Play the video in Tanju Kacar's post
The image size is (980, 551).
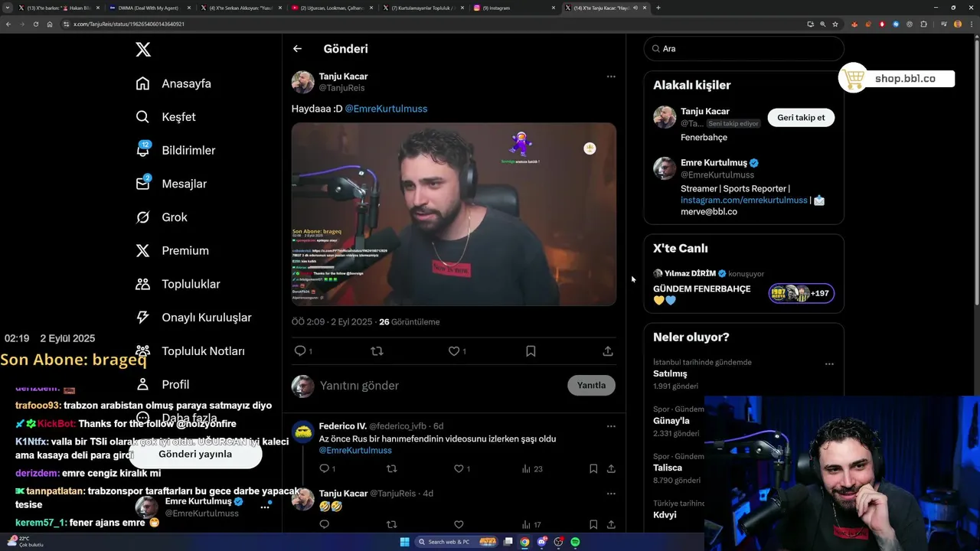[454, 214]
